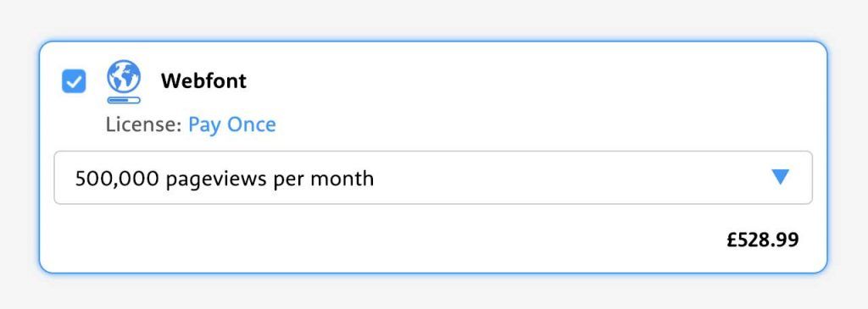Click the blue Pay Once text
Screen dimensions: 868x309
pyautogui.click(x=232, y=124)
